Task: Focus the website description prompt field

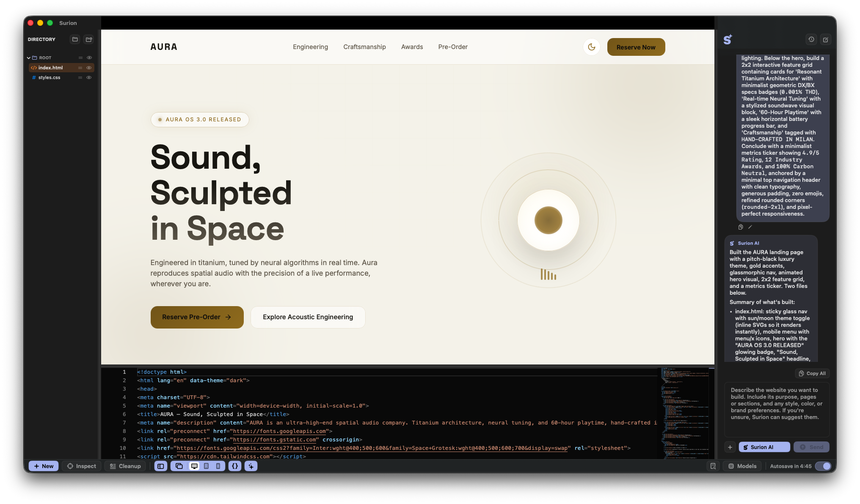Action: coord(777,410)
